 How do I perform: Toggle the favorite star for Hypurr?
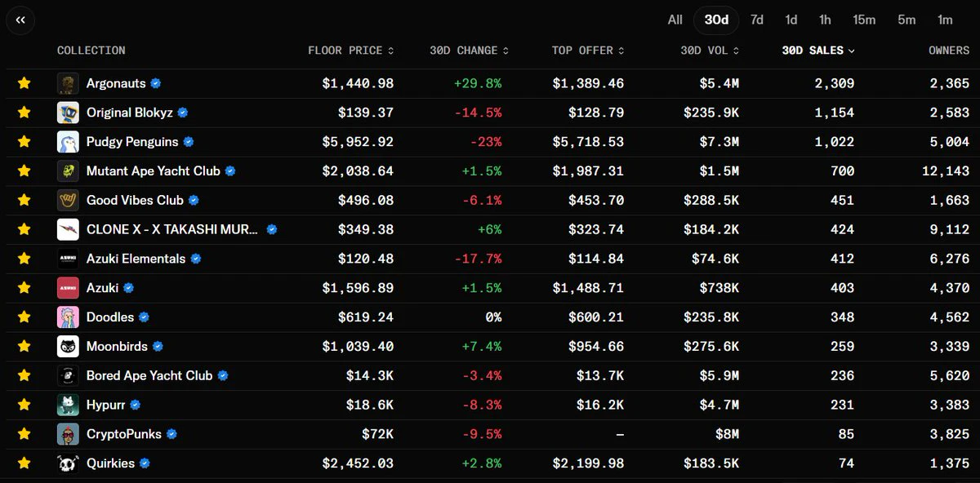coord(24,405)
